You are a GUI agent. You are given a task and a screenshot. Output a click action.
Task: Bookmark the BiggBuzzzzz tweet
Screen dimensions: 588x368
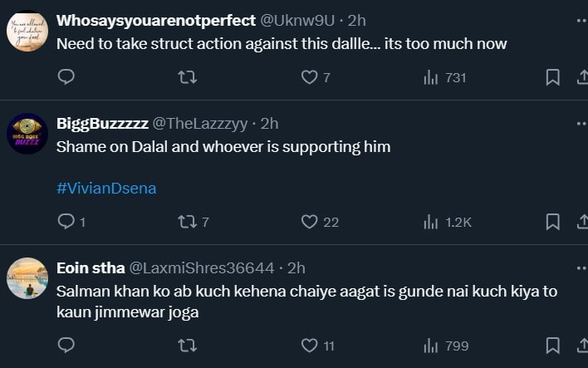[x=552, y=222]
